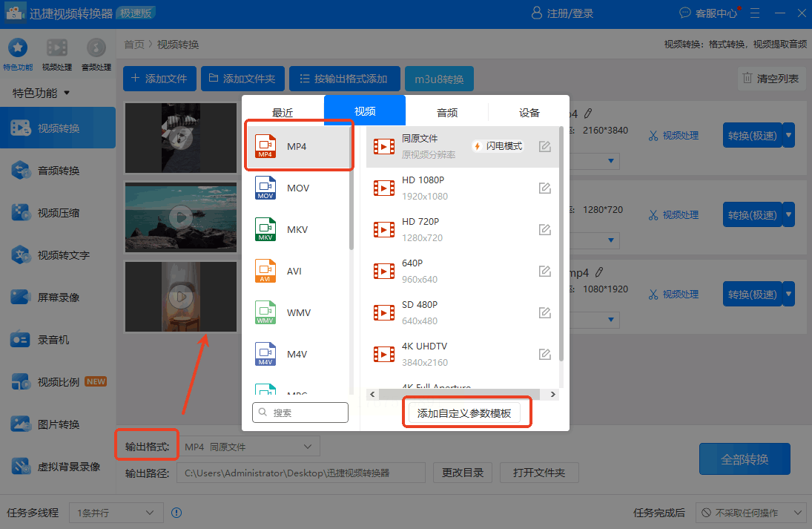Image resolution: width=812 pixels, height=529 pixels.
Task: Select 音频转换 in the sidebar
Action: click(58, 171)
